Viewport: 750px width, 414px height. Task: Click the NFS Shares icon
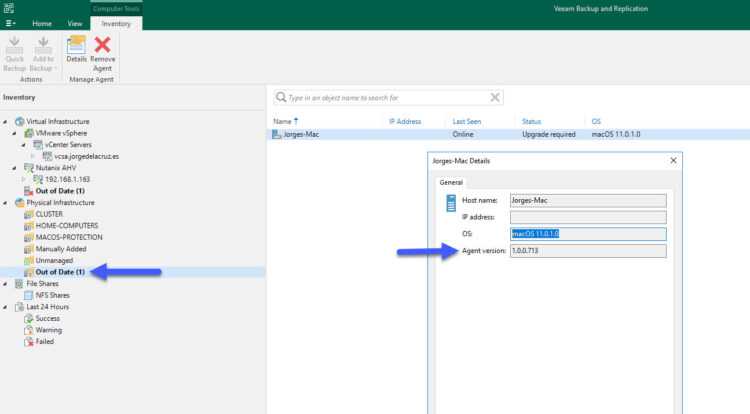point(29,295)
